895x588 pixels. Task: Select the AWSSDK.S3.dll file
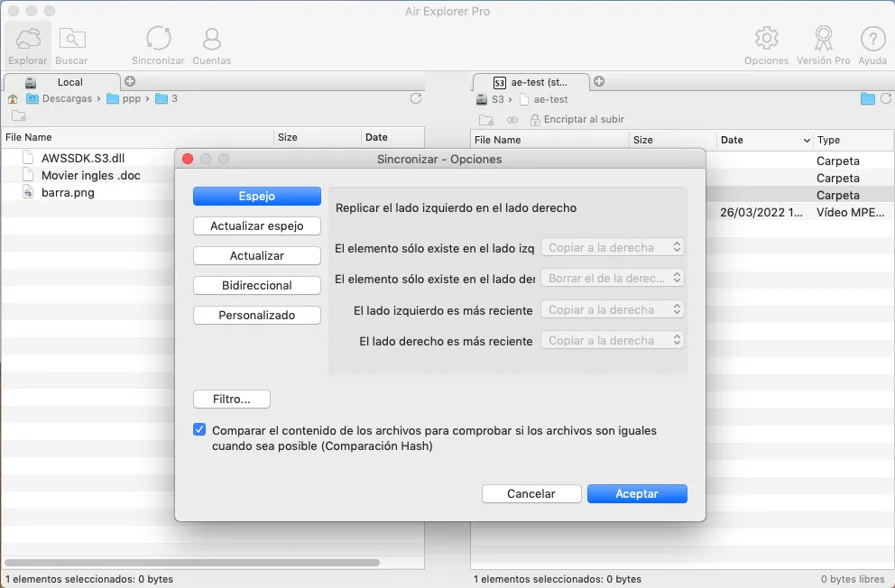click(83, 158)
